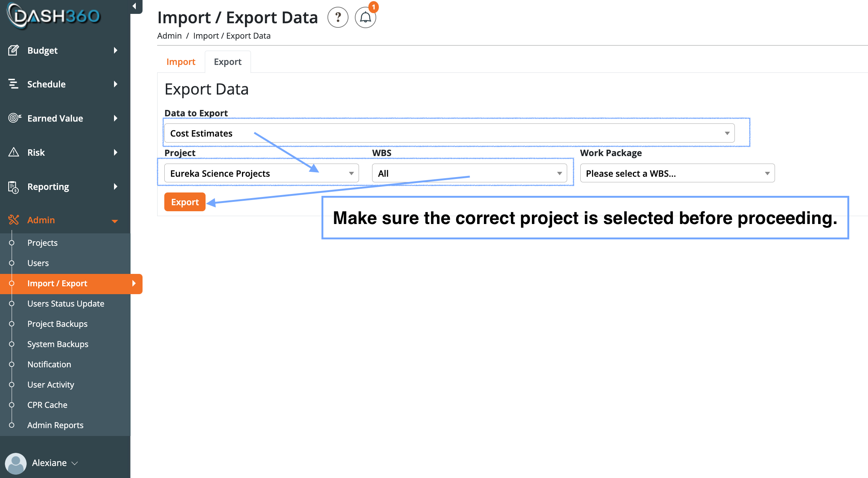Screen dimensions: 868x478
Task: Click the Earned Value target icon
Action: click(14, 118)
